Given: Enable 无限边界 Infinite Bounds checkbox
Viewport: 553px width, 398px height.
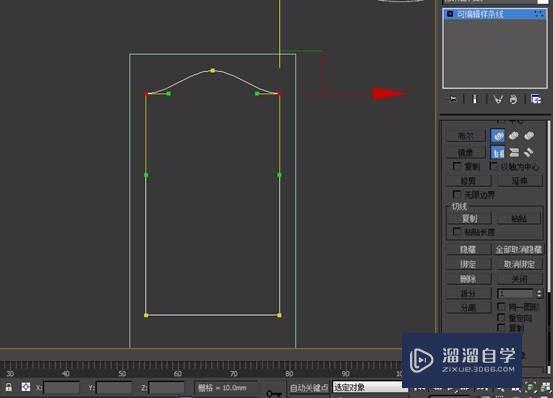Looking at the screenshot, I should [x=457, y=194].
